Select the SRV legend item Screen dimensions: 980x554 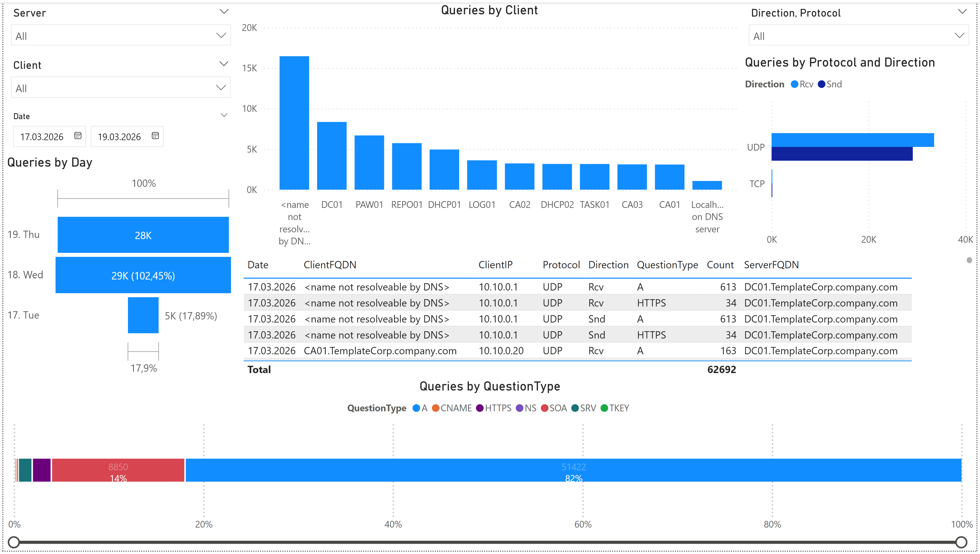tap(583, 408)
